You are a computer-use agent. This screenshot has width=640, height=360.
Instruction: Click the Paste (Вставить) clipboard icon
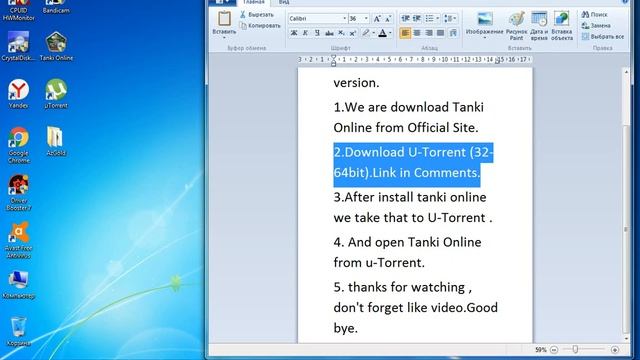click(x=224, y=19)
